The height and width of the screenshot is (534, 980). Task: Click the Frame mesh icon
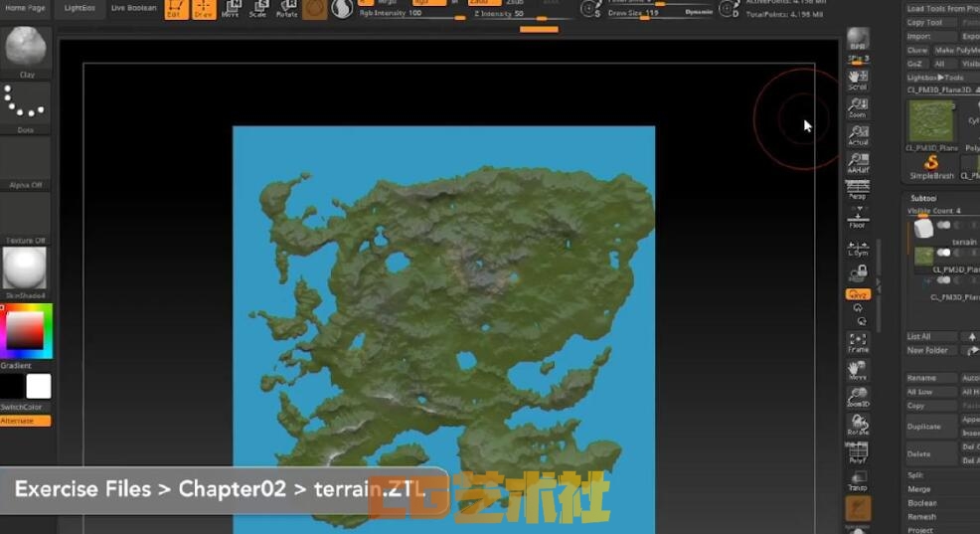click(858, 343)
